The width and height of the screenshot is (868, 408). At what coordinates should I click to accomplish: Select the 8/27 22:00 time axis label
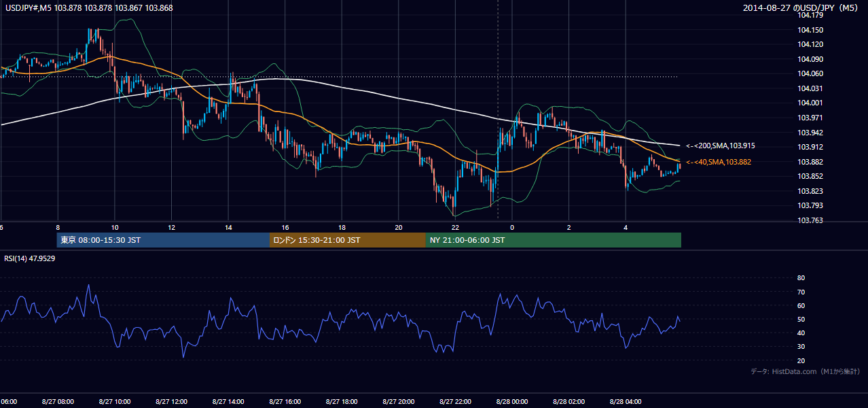click(x=455, y=402)
